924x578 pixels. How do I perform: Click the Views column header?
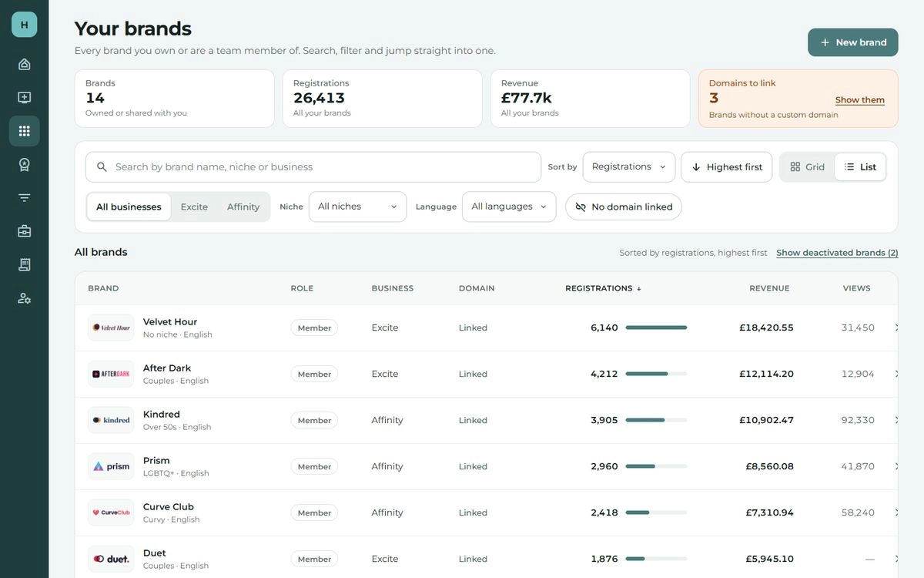click(856, 288)
